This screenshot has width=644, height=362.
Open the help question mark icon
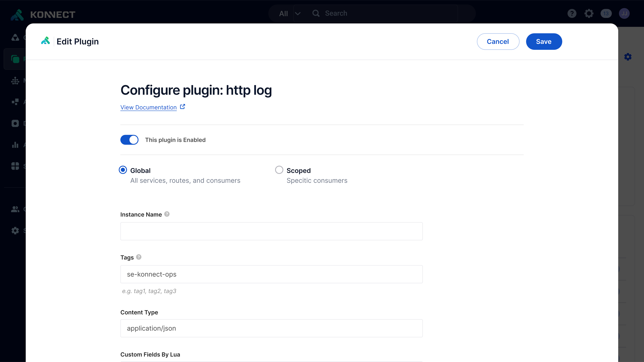572,13
